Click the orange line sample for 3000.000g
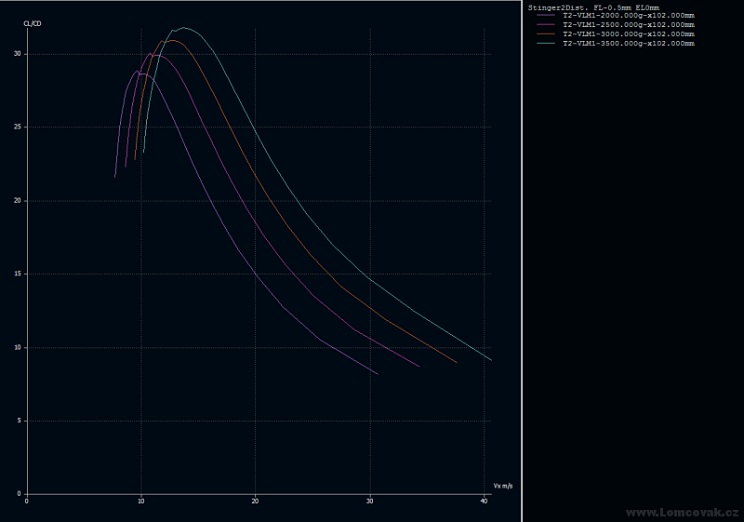 pyautogui.click(x=546, y=34)
